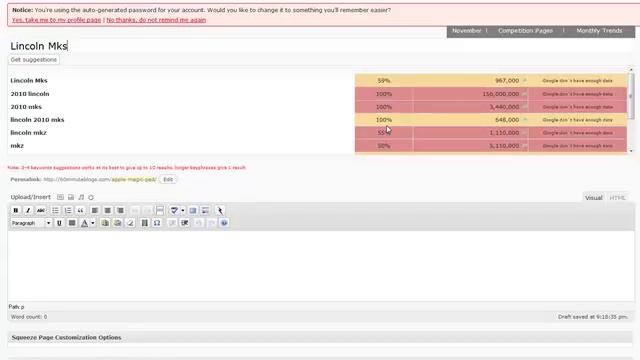Select the '2010 lincoln' suggestion row
Viewport: 640px width, 360px height.
pyautogui.click(x=318, y=93)
